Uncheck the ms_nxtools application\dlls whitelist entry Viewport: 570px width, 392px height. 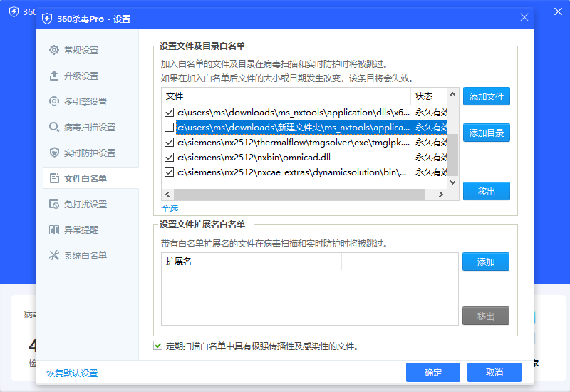(169, 113)
